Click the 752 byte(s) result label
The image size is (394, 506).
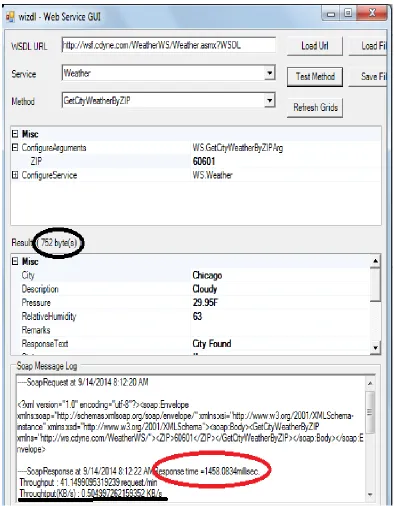pyautogui.click(x=59, y=243)
